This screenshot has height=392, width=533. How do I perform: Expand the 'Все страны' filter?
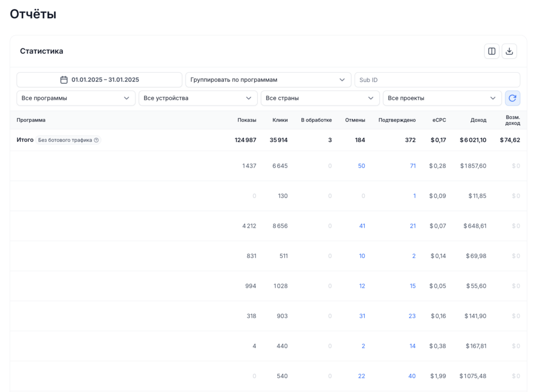pos(320,98)
